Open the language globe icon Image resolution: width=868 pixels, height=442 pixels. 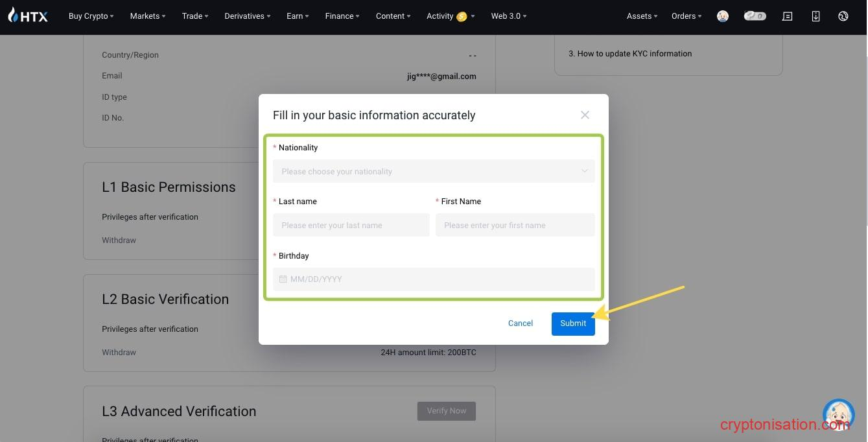pos(843,16)
